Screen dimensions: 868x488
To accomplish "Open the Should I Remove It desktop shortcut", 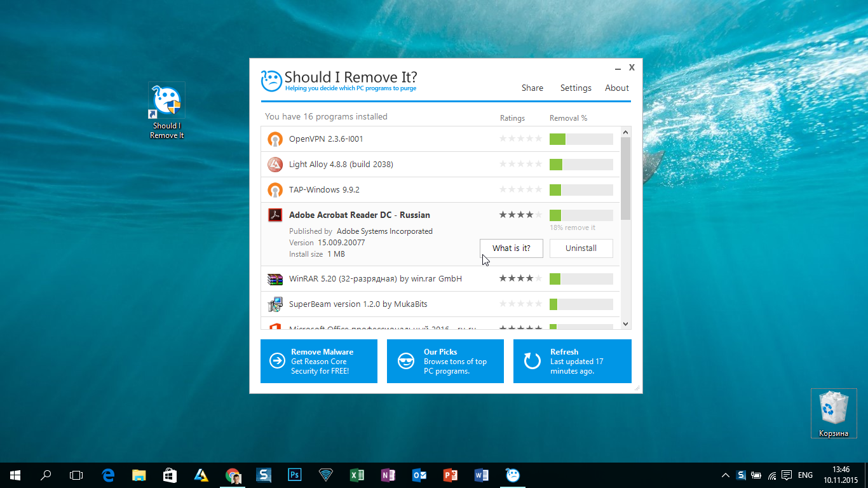I will pyautogui.click(x=166, y=111).
